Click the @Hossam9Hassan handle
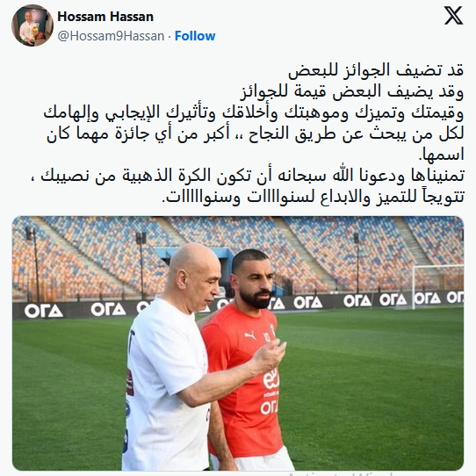Screen dimensions: 476x476 click(x=111, y=36)
